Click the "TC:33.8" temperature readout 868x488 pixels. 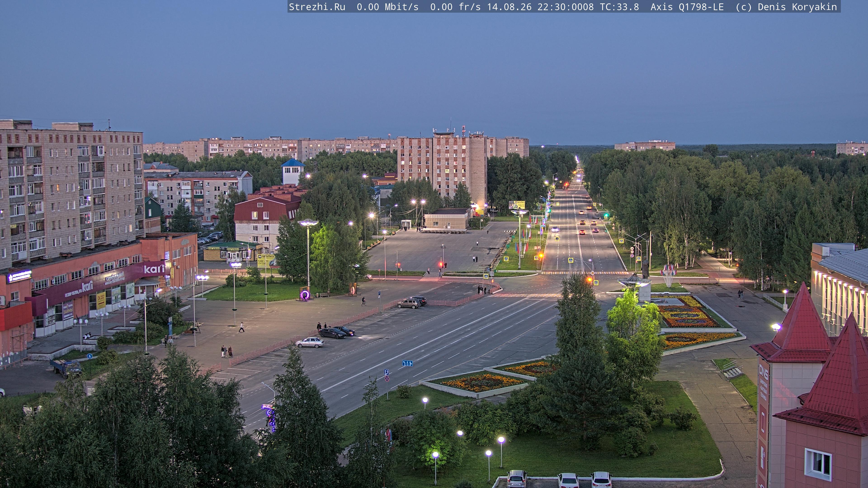click(619, 7)
